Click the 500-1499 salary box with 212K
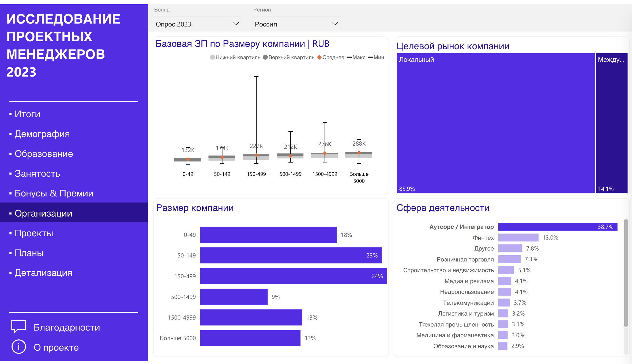Image resolution: width=632 pixels, height=364 pixels. [290, 156]
